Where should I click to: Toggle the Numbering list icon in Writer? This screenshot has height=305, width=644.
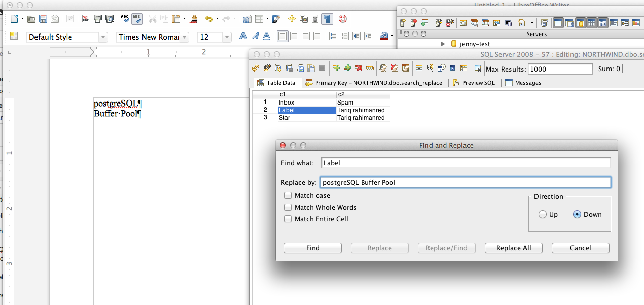pyautogui.click(x=334, y=37)
